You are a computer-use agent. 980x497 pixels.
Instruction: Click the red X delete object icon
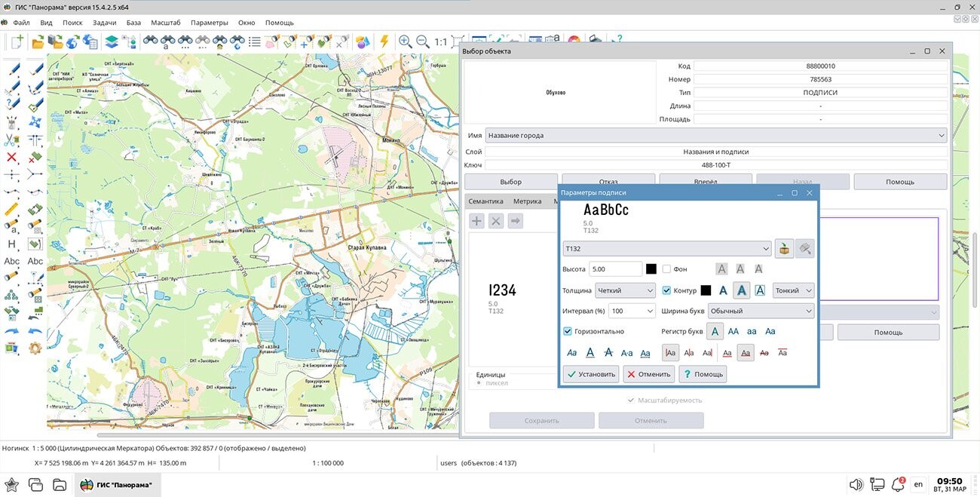(x=11, y=157)
